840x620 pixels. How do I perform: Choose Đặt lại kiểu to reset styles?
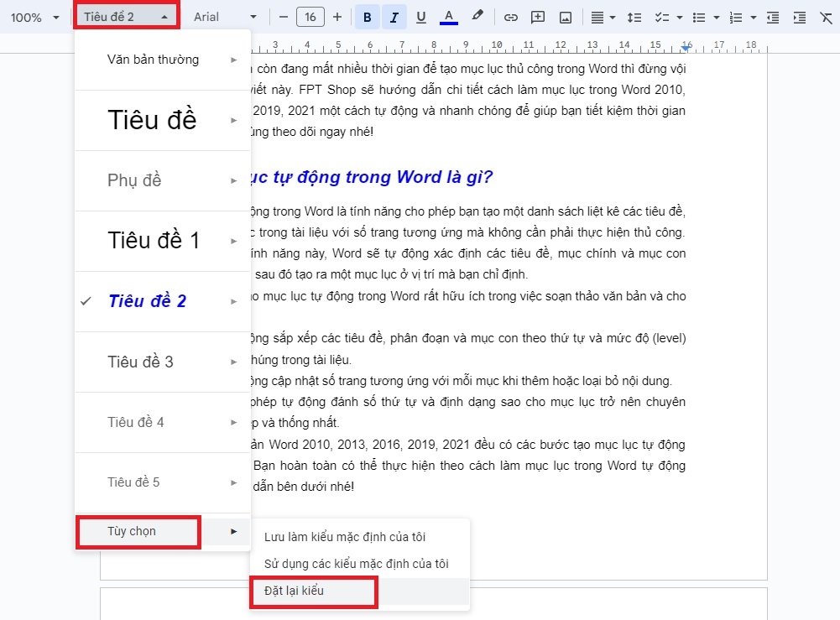point(359,591)
